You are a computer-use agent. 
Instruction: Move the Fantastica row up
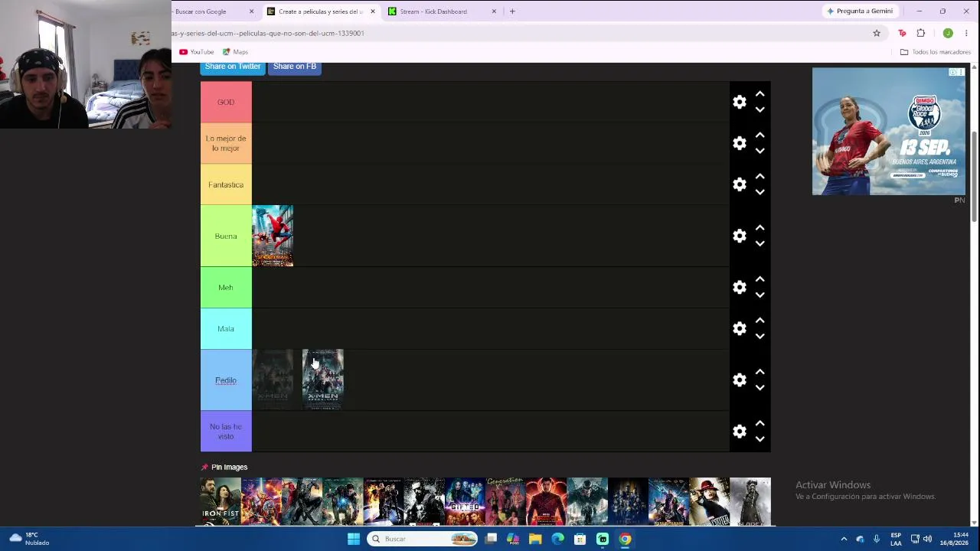(x=759, y=177)
